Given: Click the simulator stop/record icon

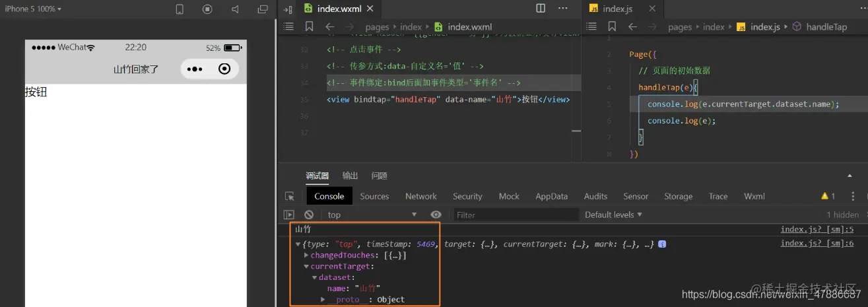Looking at the screenshot, I should (207, 9).
